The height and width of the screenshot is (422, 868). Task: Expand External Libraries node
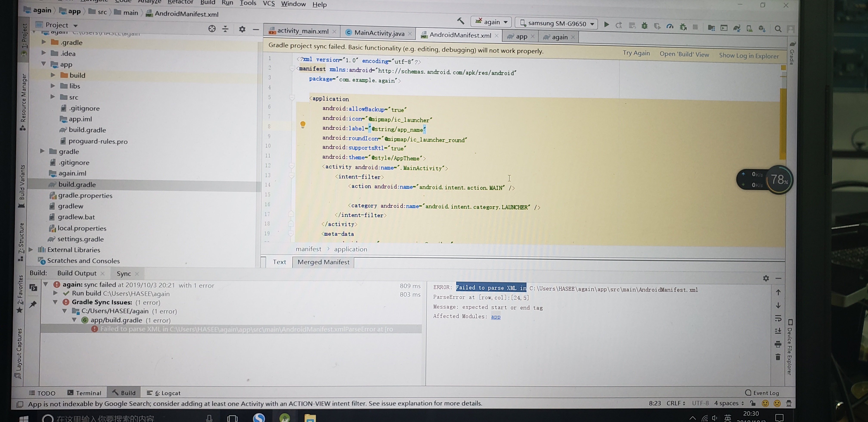click(x=31, y=249)
